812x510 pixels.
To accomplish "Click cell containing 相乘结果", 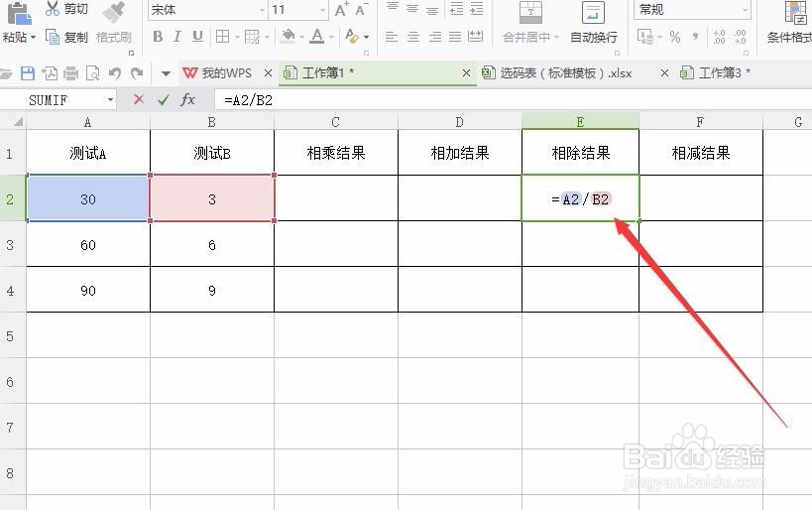I will (x=336, y=153).
